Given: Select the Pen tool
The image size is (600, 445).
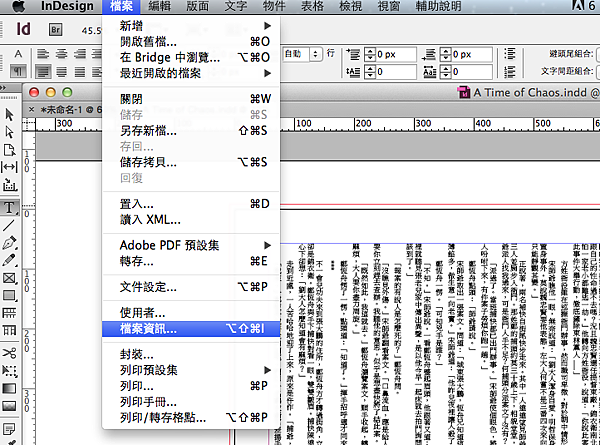Looking at the screenshot, I should point(9,243).
